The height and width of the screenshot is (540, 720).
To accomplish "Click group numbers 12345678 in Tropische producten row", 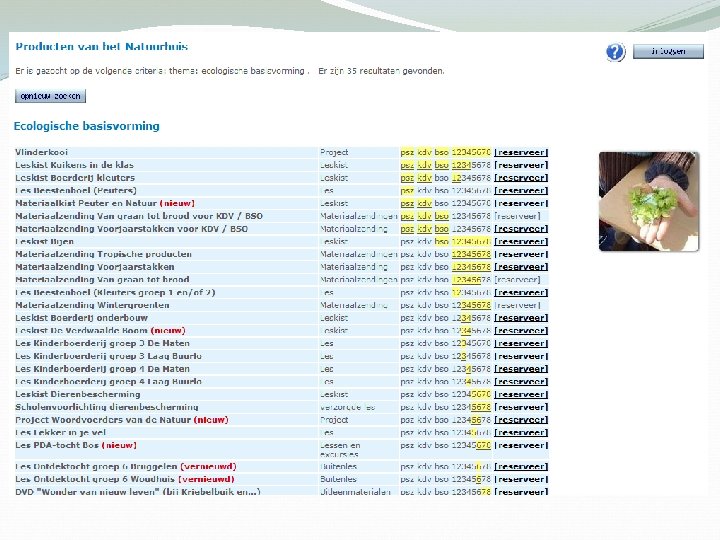I will pyautogui.click(x=471, y=254).
